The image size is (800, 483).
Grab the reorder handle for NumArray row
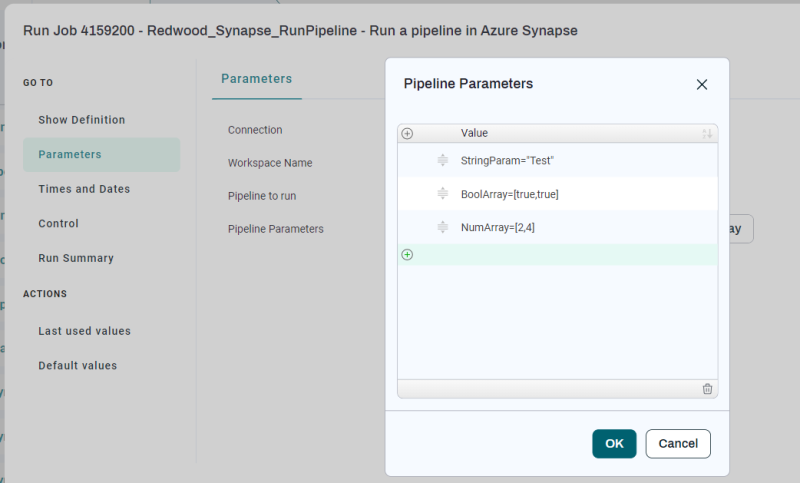442,227
